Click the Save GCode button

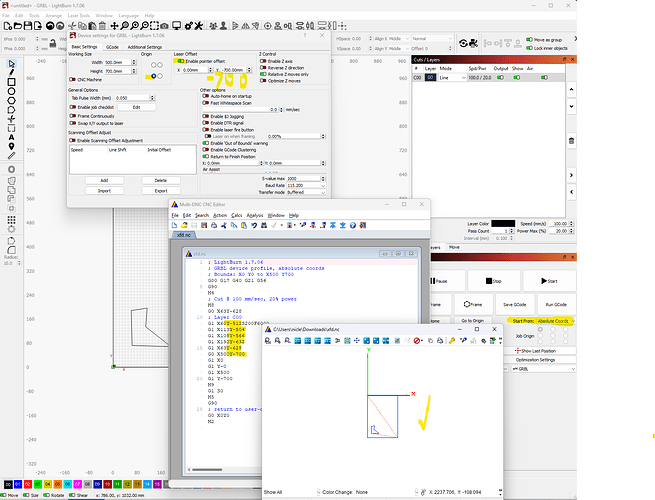click(515, 305)
